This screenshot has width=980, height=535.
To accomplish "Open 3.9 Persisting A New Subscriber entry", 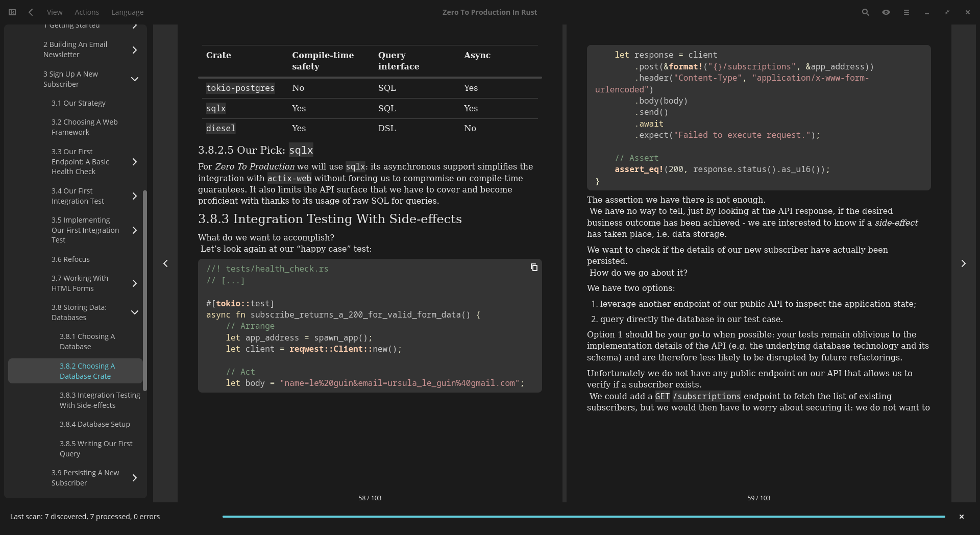I will pyautogui.click(x=85, y=478).
